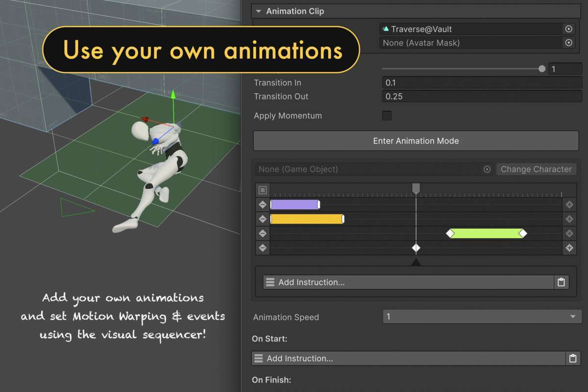
Task: Click the Animation Speed label
Action: point(286,317)
